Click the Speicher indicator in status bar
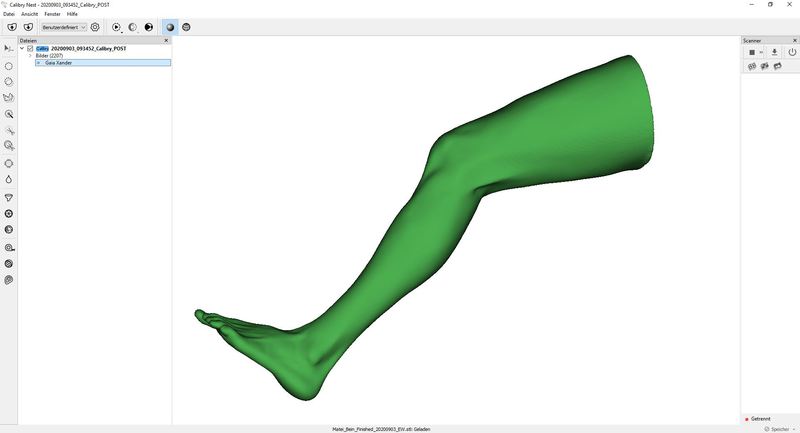Image resolution: width=800 pixels, height=433 pixels. [778, 428]
